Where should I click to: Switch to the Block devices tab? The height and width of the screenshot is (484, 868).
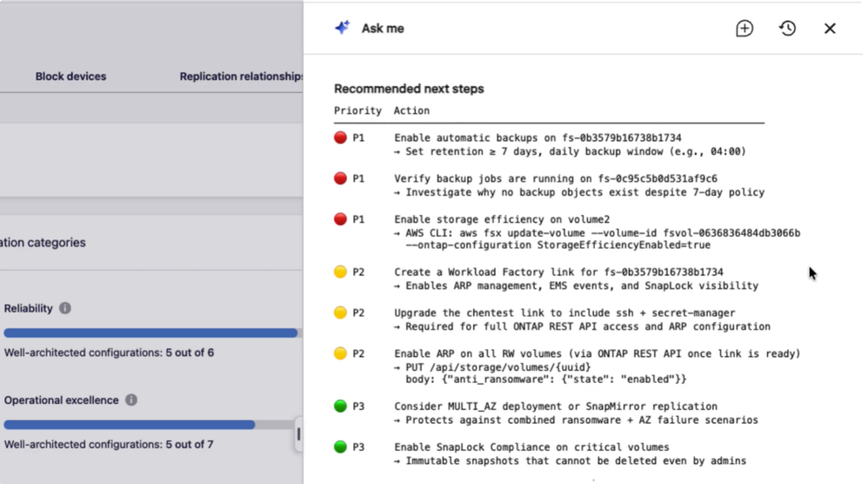(x=70, y=77)
